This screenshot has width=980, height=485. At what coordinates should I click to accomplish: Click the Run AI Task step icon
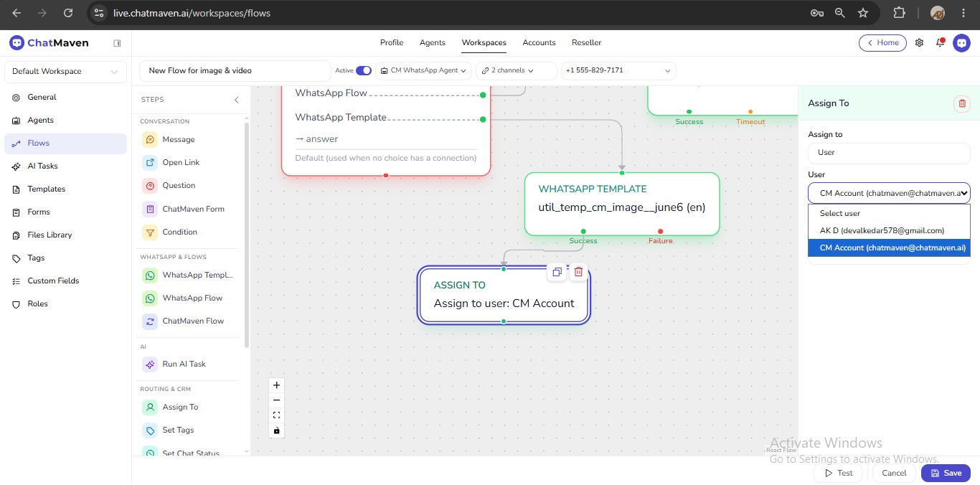pos(150,364)
